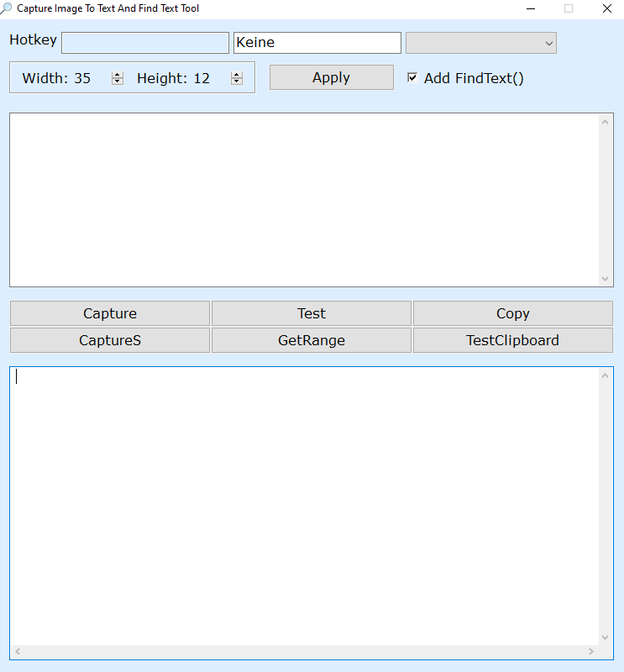Image resolution: width=624 pixels, height=672 pixels.
Task: Close the Capture Image To Text window
Action: 607,8
